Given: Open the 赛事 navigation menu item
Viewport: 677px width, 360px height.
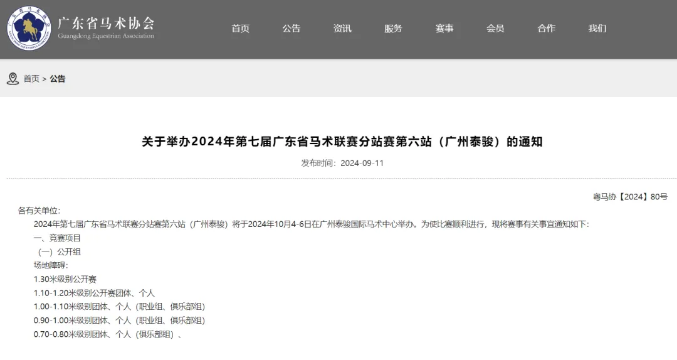Looking at the screenshot, I should coord(444,28).
